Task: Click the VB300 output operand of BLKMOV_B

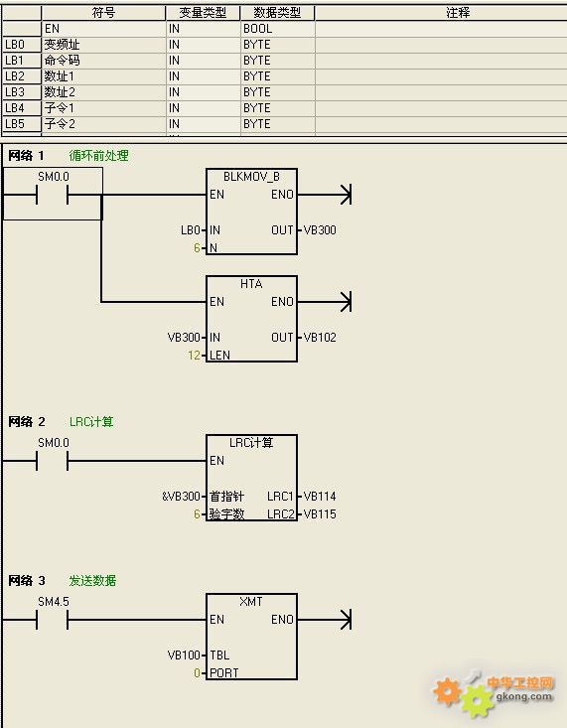Action: [x=320, y=229]
